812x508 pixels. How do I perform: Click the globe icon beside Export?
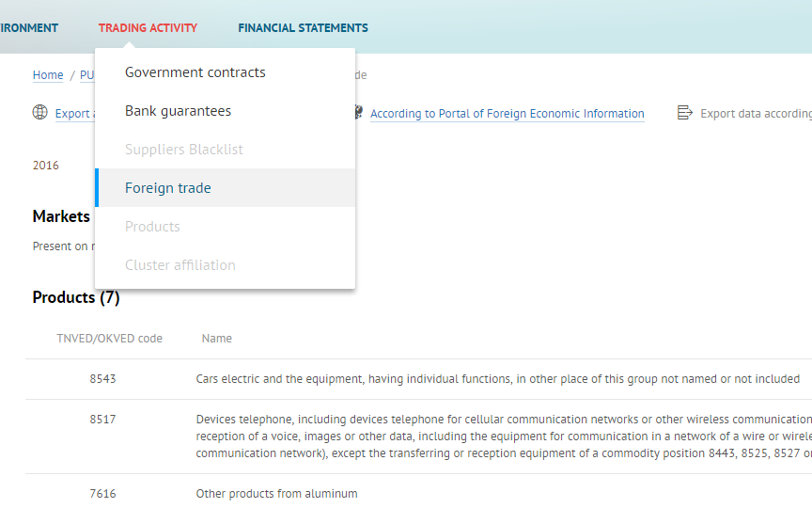(x=39, y=112)
